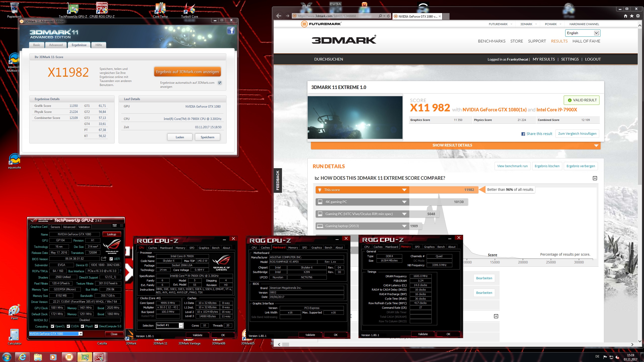Click the FEEDBACK side tab
This screenshot has width=644, height=362.
[278, 180]
